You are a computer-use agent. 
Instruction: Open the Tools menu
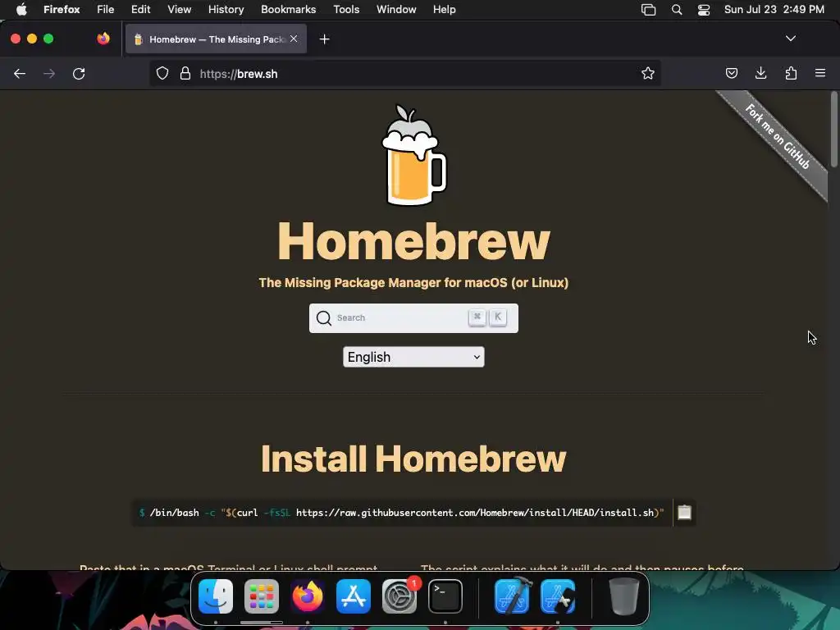coord(347,10)
